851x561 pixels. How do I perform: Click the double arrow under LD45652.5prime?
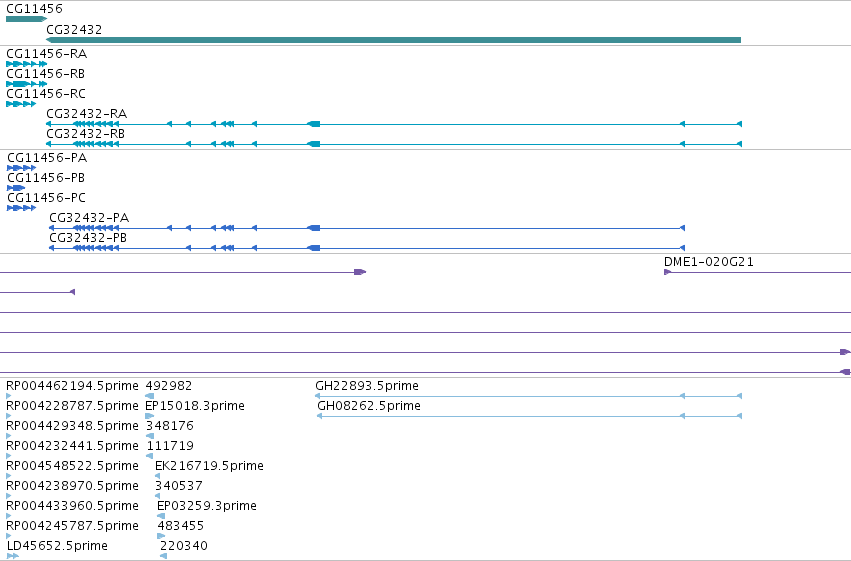click(x=13, y=556)
